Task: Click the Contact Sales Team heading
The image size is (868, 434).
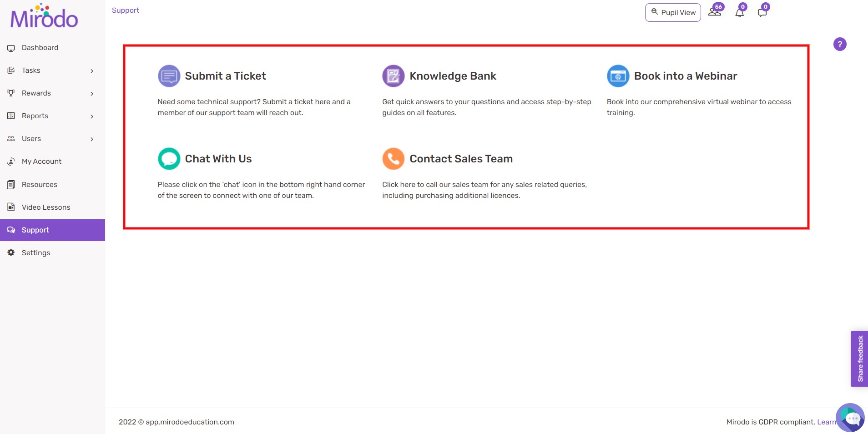Action: coord(461,159)
